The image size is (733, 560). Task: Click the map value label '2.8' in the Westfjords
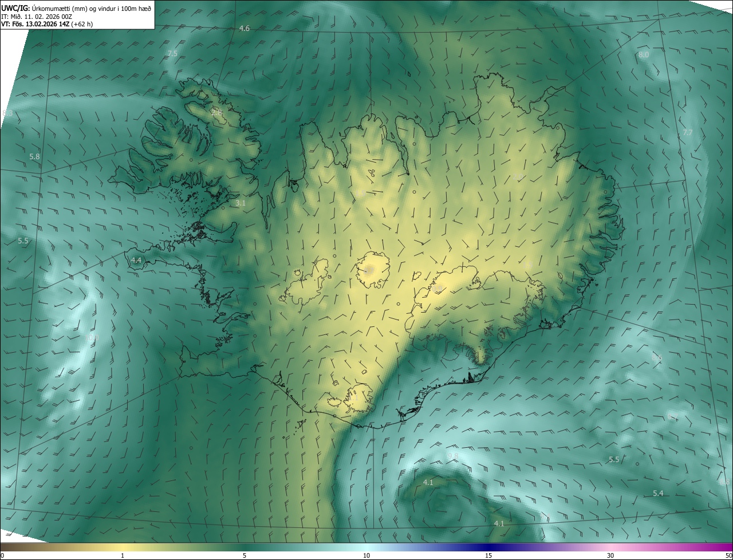point(216,112)
